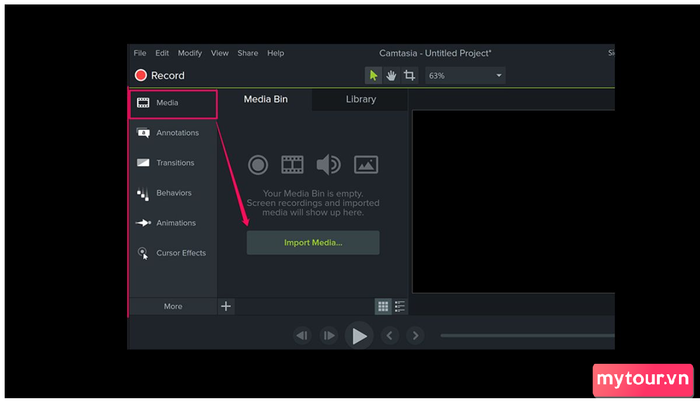The width and height of the screenshot is (700, 405).
Task: Click the black preview canvas
Action: pos(513,202)
